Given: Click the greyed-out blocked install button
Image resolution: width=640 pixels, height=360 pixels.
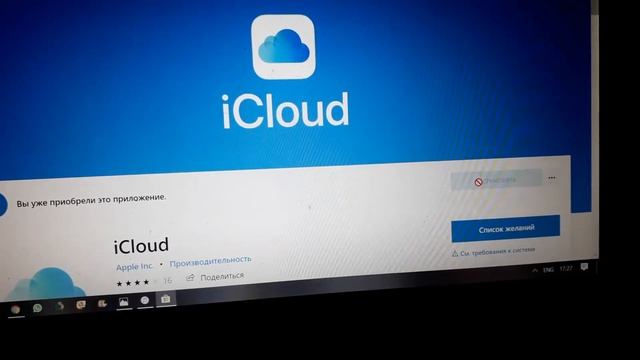Looking at the screenshot, I should coord(496,180).
